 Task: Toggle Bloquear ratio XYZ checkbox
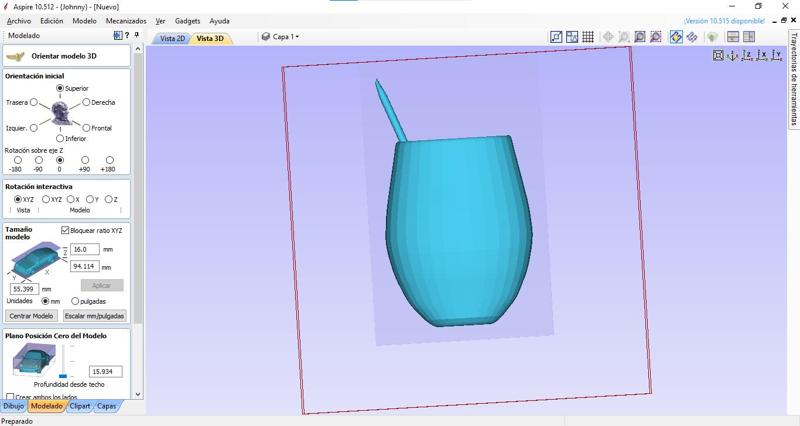(x=65, y=230)
